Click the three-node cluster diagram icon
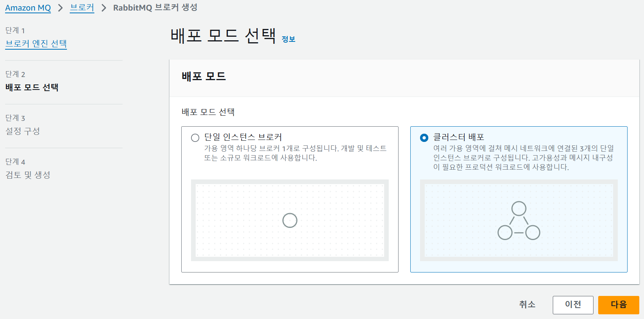Screen dimensions: 644x319 (519, 220)
